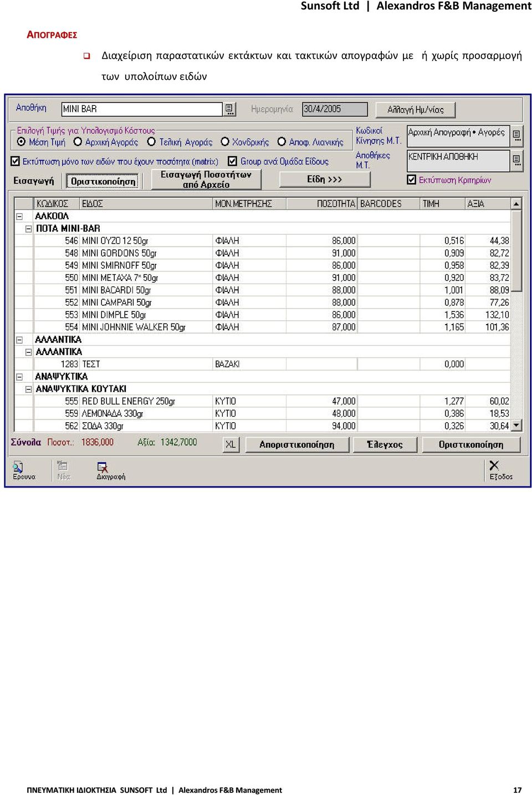The width and height of the screenshot is (532, 795).
Task: Click the XL export button
Action: click(231, 444)
